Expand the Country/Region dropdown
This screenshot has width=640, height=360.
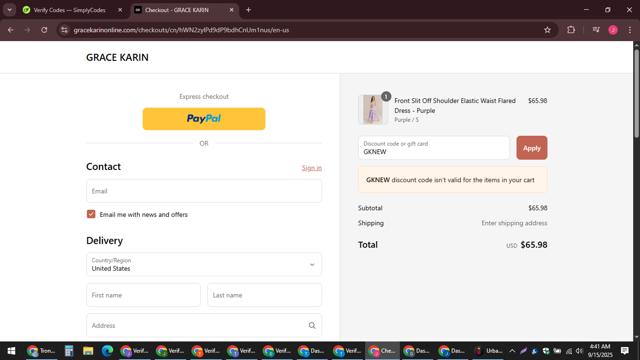[204, 264]
